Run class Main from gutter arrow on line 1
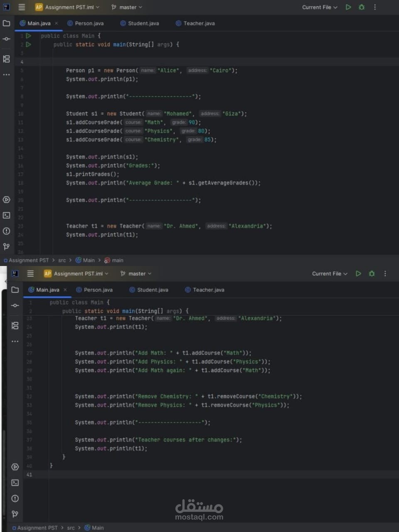The image size is (399, 532). click(28, 36)
